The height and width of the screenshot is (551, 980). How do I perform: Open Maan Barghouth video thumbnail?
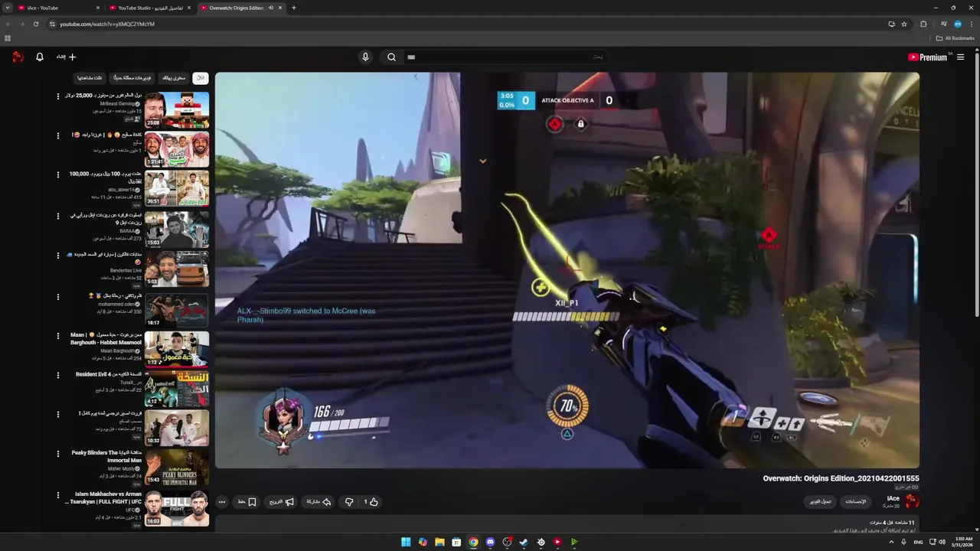click(177, 348)
